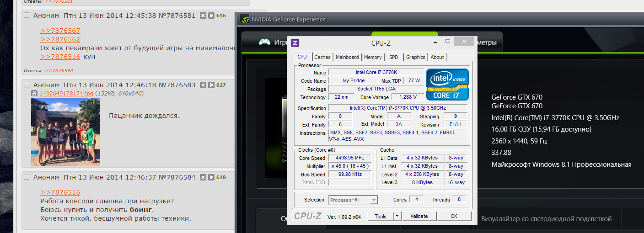Click the NVIDIA GeForce Experience logo icon
Image resolution: width=644 pixels, height=233 pixels.
click(245, 19)
